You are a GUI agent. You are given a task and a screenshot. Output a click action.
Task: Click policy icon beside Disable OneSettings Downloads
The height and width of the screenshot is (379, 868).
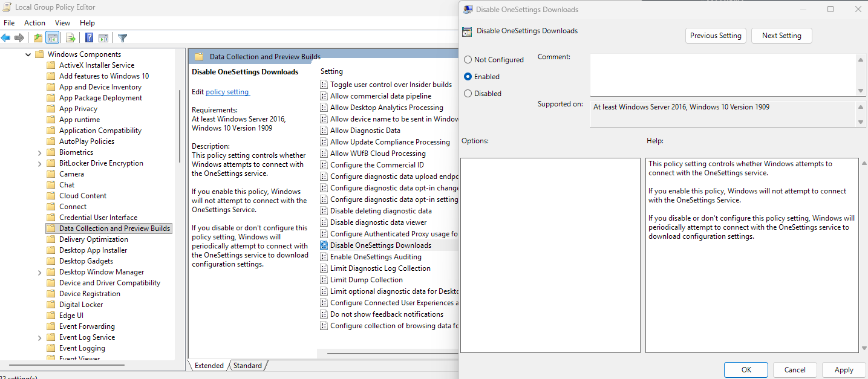324,245
